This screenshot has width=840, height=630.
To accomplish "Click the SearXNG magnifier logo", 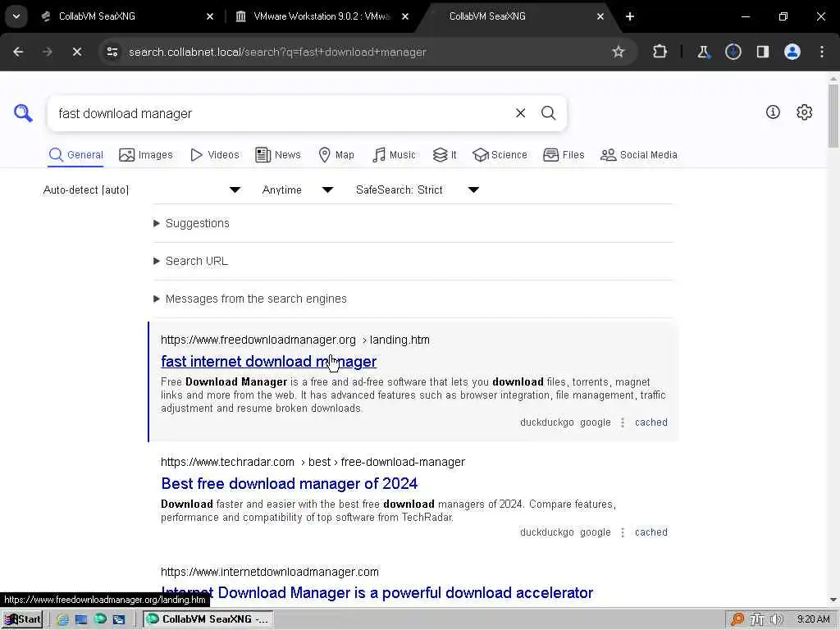I will pos(23,113).
